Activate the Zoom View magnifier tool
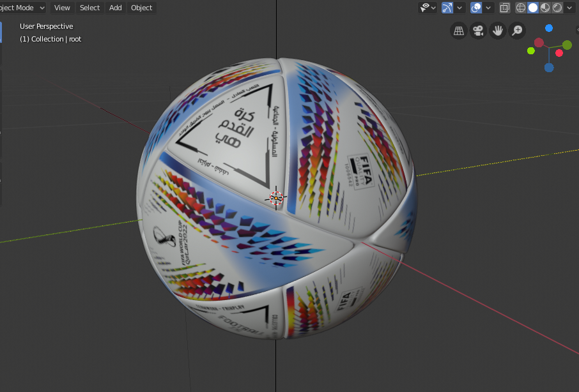Viewport: 579px width, 392px height. [517, 30]
